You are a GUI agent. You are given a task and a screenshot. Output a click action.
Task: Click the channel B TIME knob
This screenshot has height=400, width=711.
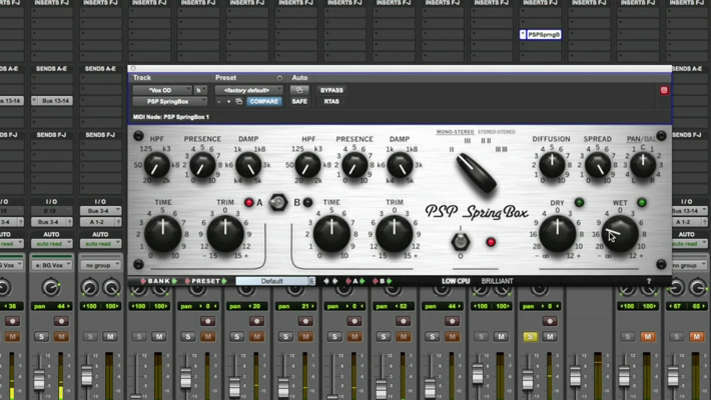331,234
